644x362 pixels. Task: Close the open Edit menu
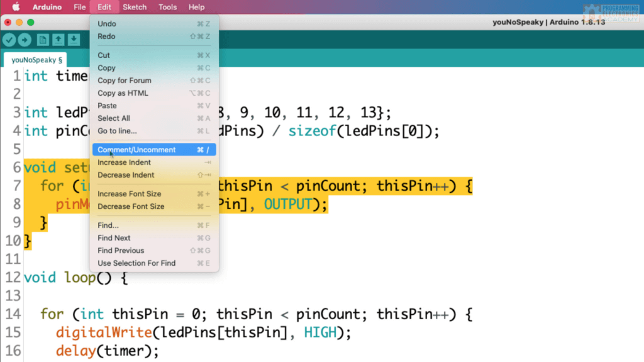(104, 7)
